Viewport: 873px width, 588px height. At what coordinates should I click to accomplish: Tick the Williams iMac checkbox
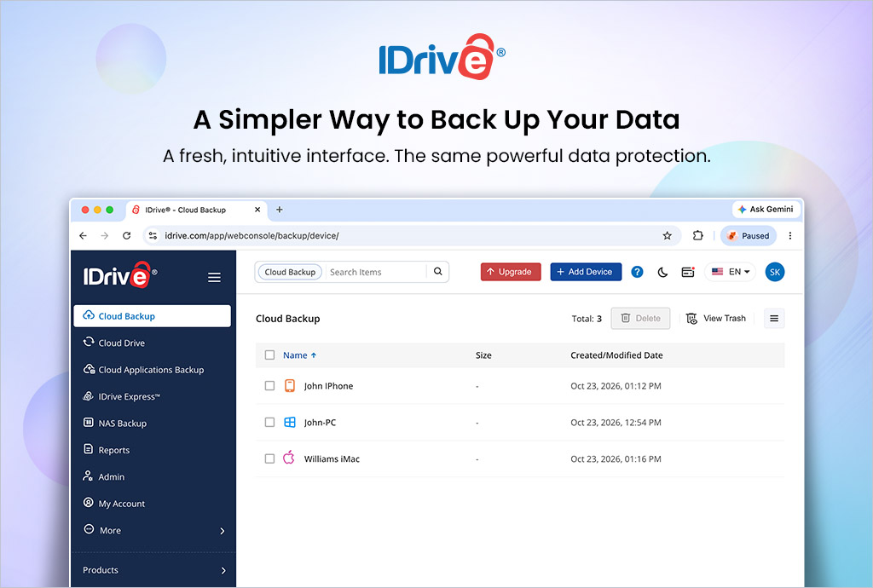pos(269,458)
